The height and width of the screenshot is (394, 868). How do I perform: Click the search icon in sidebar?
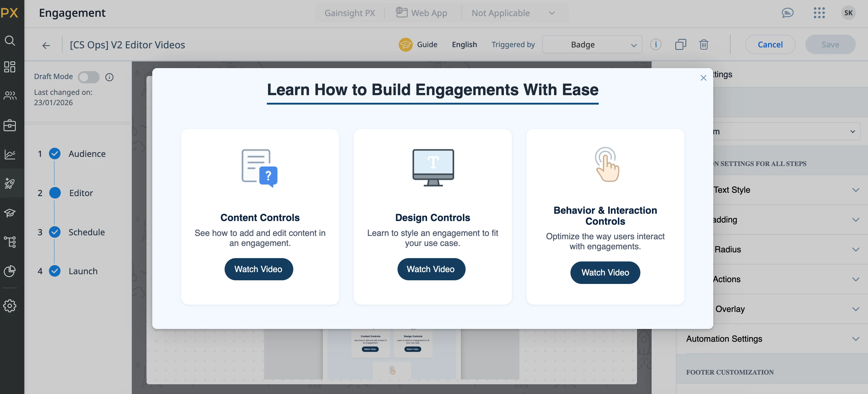(10, 41)
